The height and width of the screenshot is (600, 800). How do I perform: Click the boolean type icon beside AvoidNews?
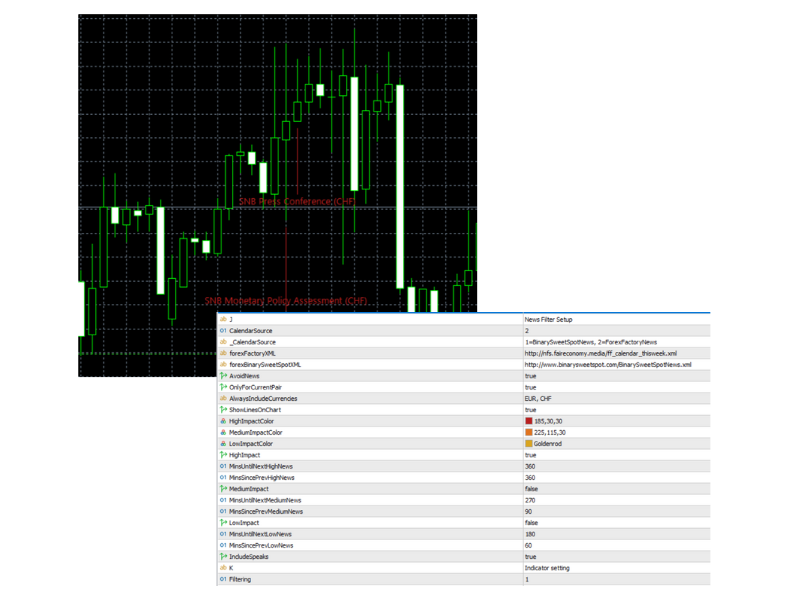[x=222, y=376]
